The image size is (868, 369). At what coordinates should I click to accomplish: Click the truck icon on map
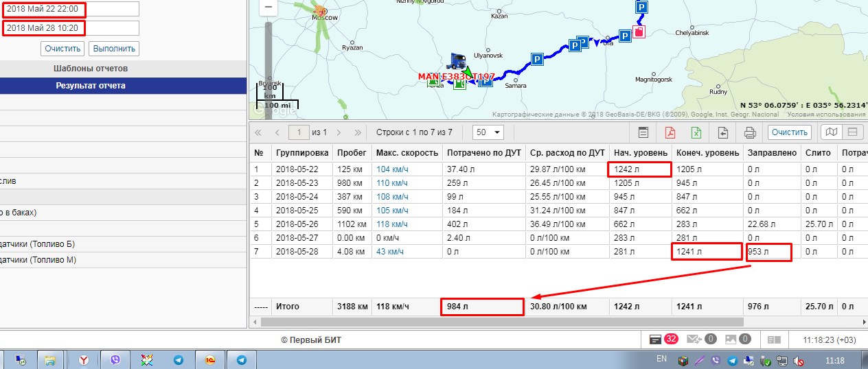456,61
